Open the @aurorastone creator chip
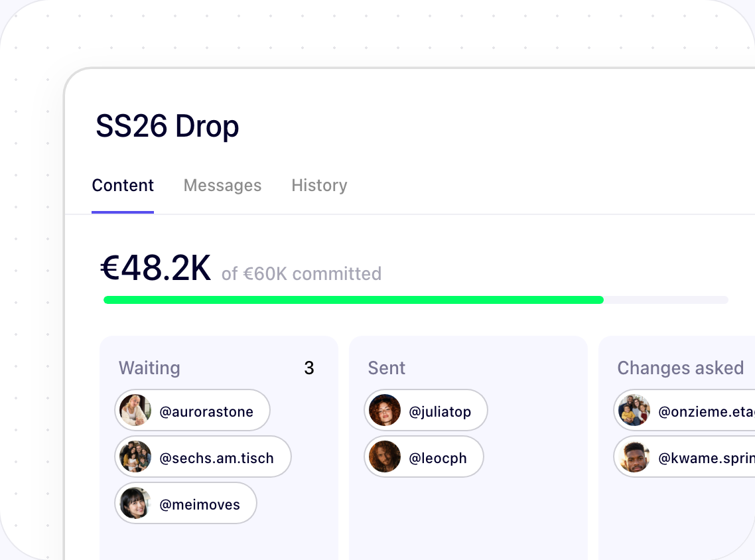Viewport: 755px width, 560px height. click(192, 410)
